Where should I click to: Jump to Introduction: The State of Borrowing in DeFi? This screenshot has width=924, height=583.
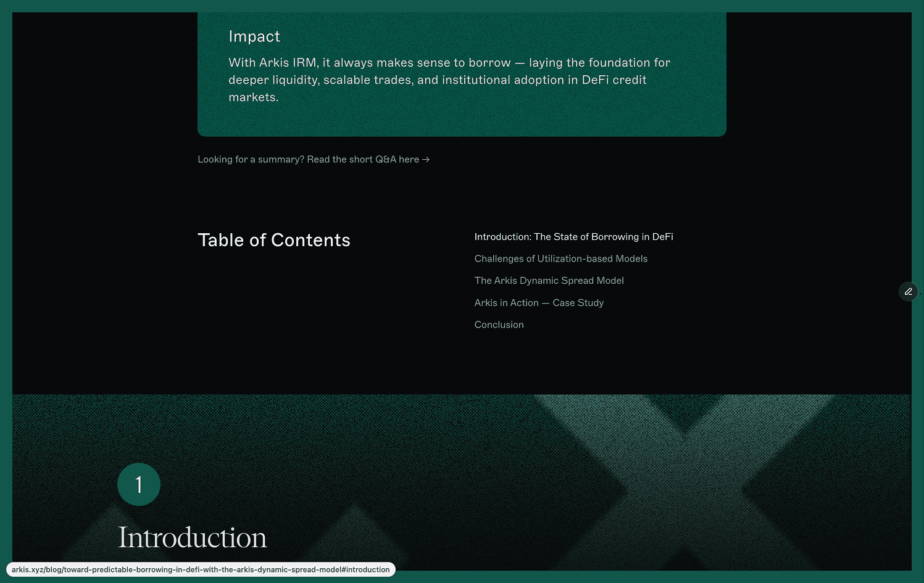coord(573,237)
